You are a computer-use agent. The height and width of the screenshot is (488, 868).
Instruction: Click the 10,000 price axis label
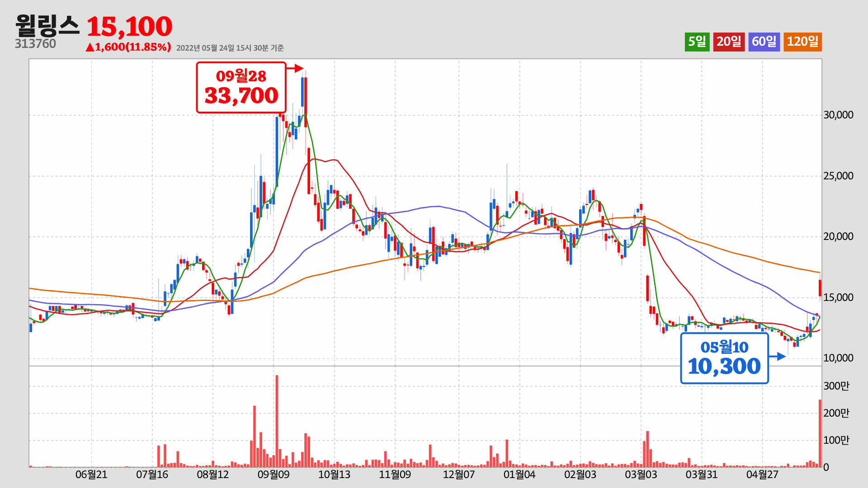pos(838,358)
